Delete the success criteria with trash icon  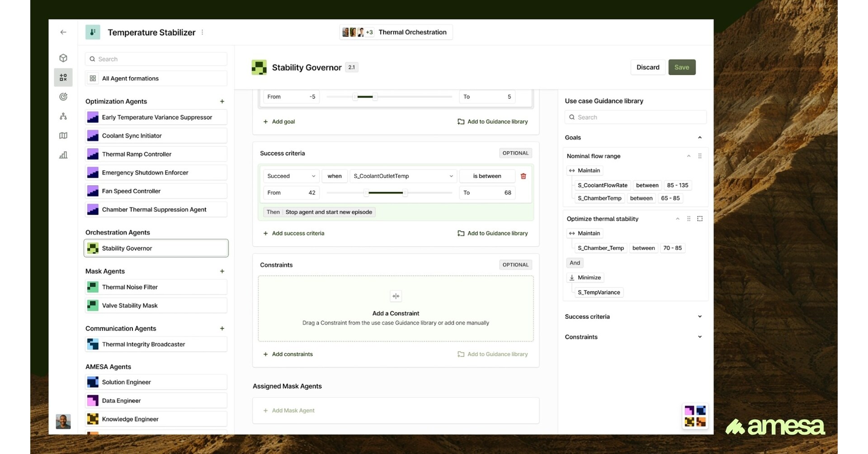click(523, 176)
